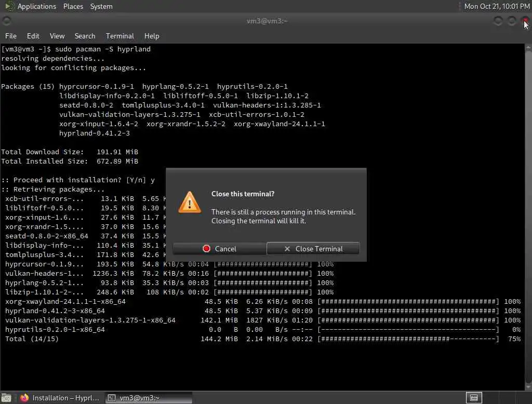This screenshot has width=532, height=404.
Task: Click the 'xorg-xwayland-24.1.1-1-x86_64' download row
Action: coord(262,302)
